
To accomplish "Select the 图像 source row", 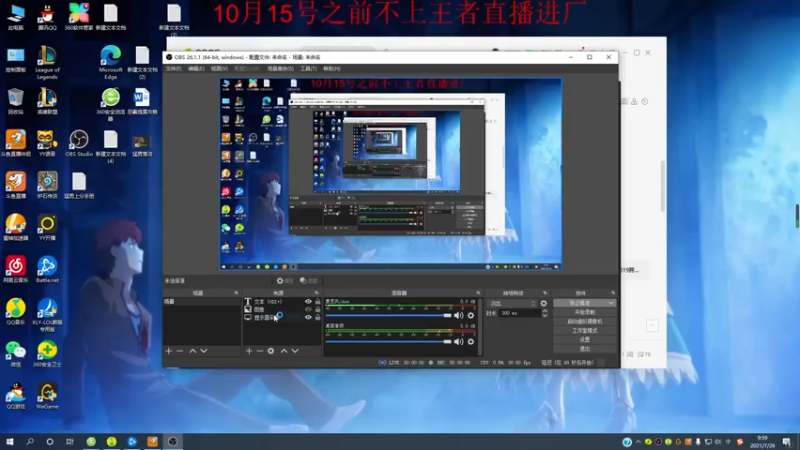I will (x=283, y=309).
